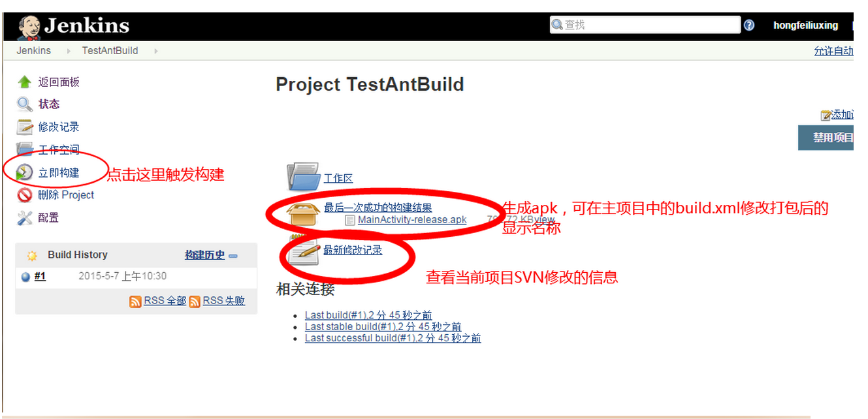Open the Jenkins breadcrumb arrow menu
This screenshot has height=419, width=868.
click(68, 51)
